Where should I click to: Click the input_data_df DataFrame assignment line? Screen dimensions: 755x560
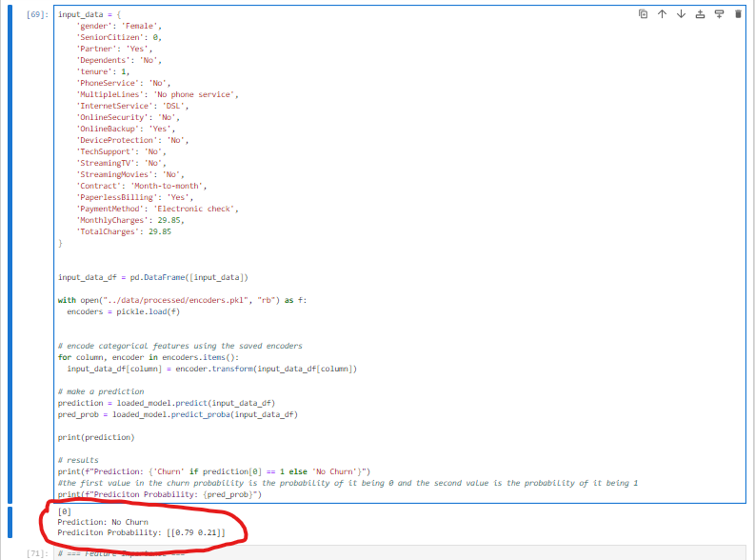coord(152,277)
